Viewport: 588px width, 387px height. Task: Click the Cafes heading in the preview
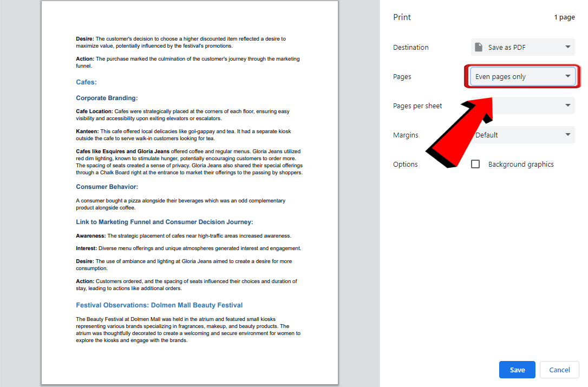tap(86, 82)
